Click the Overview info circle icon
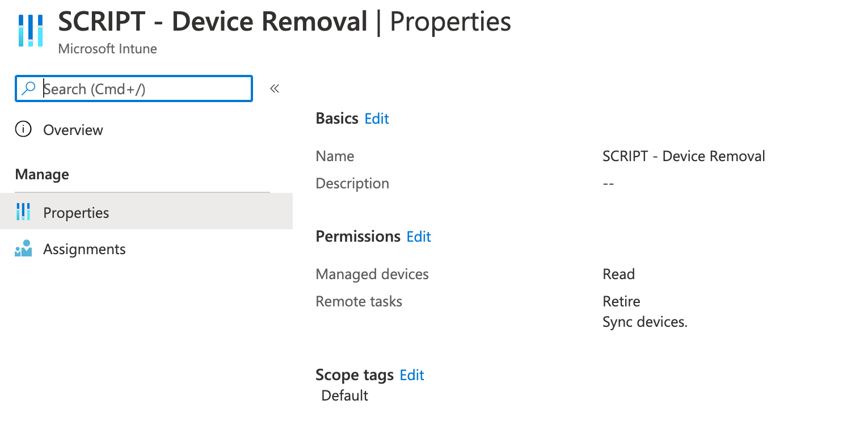The image size is (868, 438). 23,130
